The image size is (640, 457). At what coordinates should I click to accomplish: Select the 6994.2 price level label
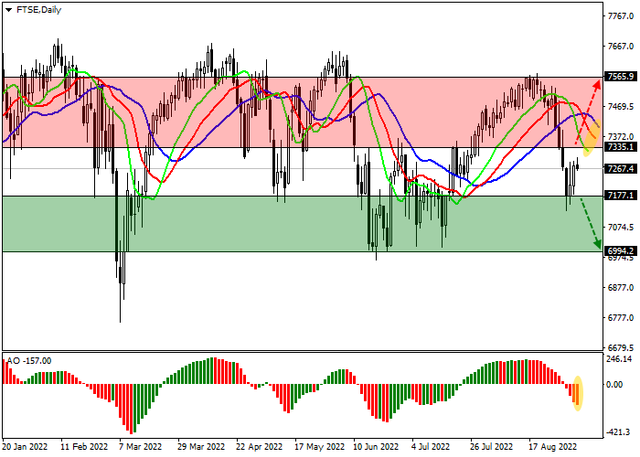pos(621,252)
